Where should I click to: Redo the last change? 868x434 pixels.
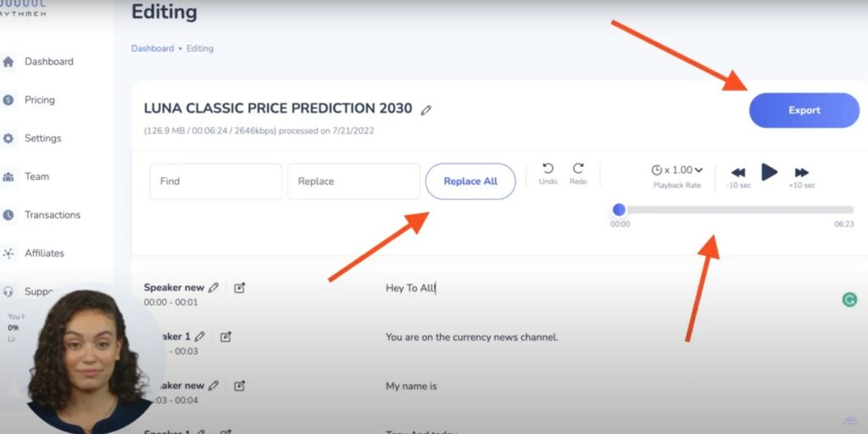coord(578,174)
